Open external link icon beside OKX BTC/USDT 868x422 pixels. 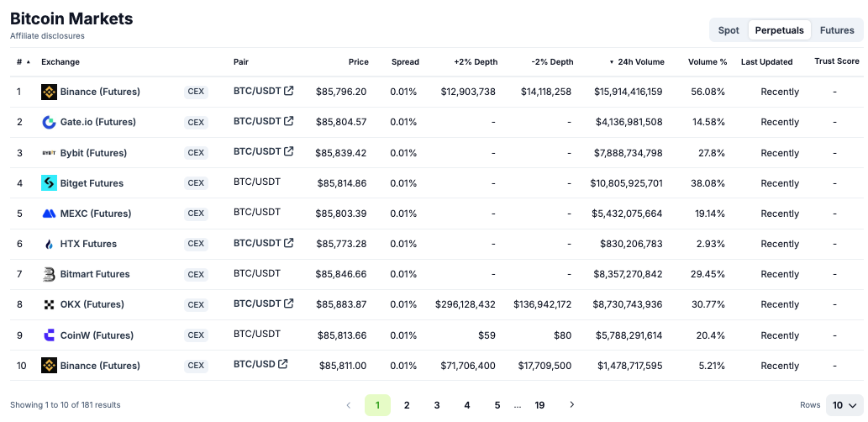coord(289,303)
